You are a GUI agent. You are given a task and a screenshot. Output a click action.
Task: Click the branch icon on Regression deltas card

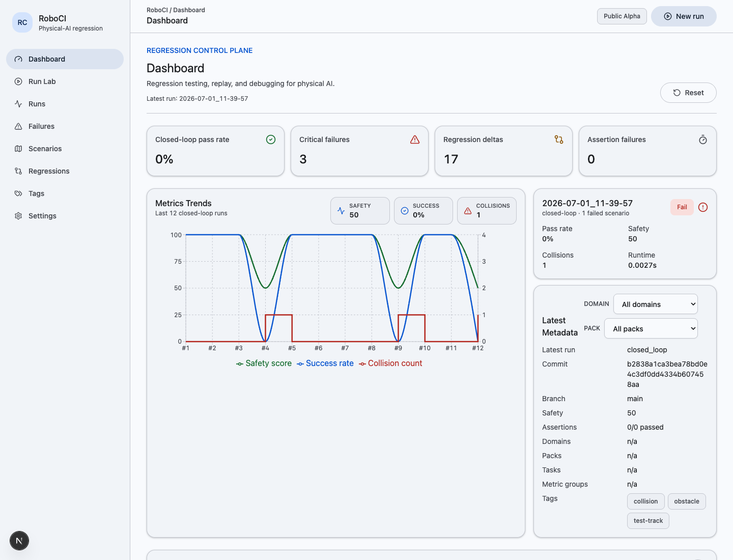(559, 139)
